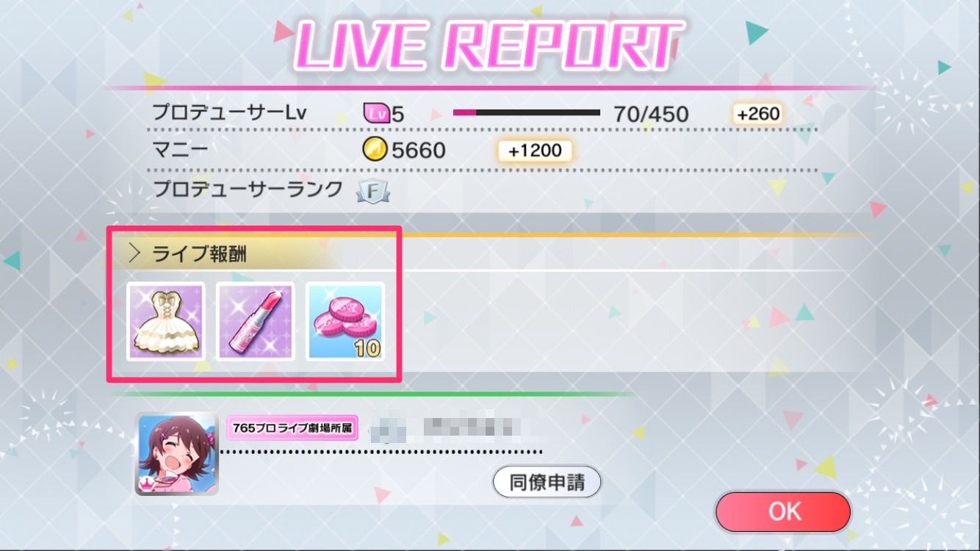Screen dimensions: 980x551
Task: Click the producer rank F badge
Action: (x=373, y=191)
